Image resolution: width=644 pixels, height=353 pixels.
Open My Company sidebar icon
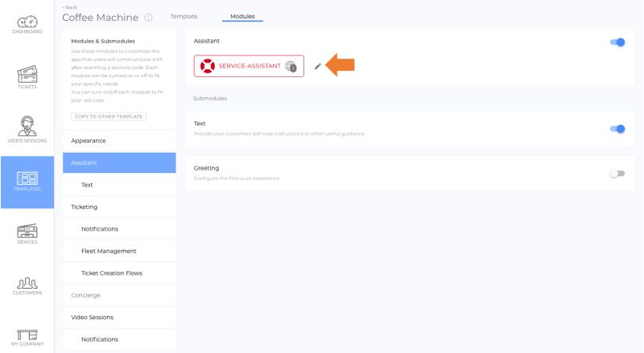[x=27, y=338]
